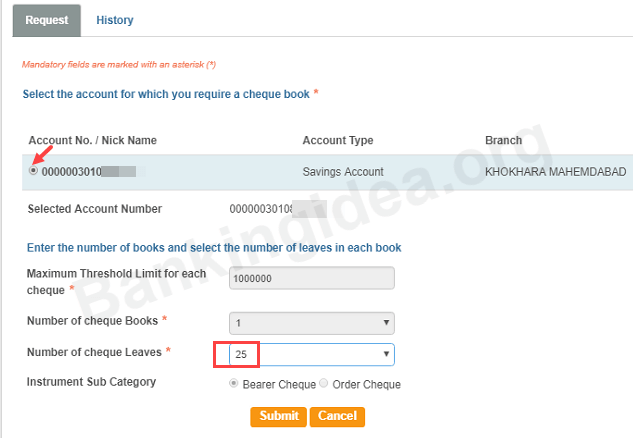Cancel the cheque book request
633x438 pixels.
pos(337,416)
